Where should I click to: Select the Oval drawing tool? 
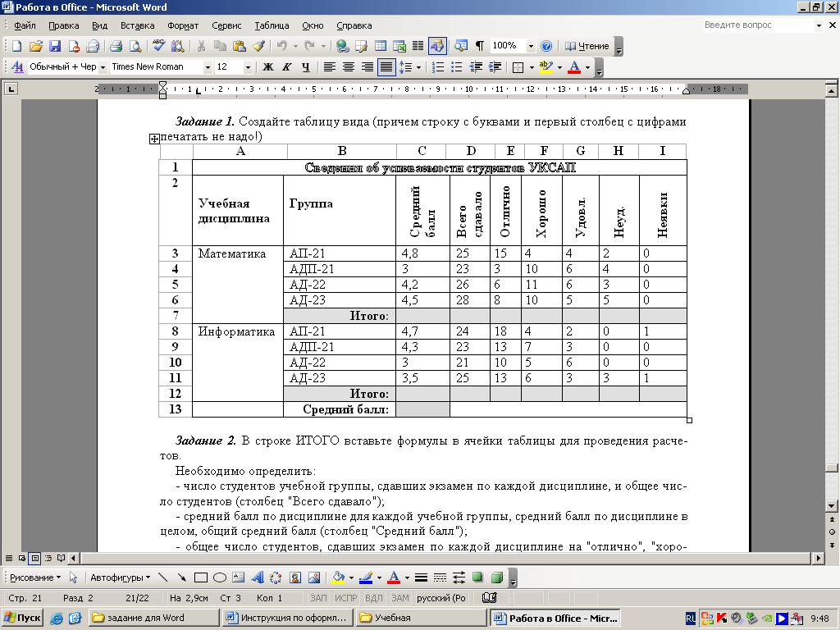(x=220, y=577)
